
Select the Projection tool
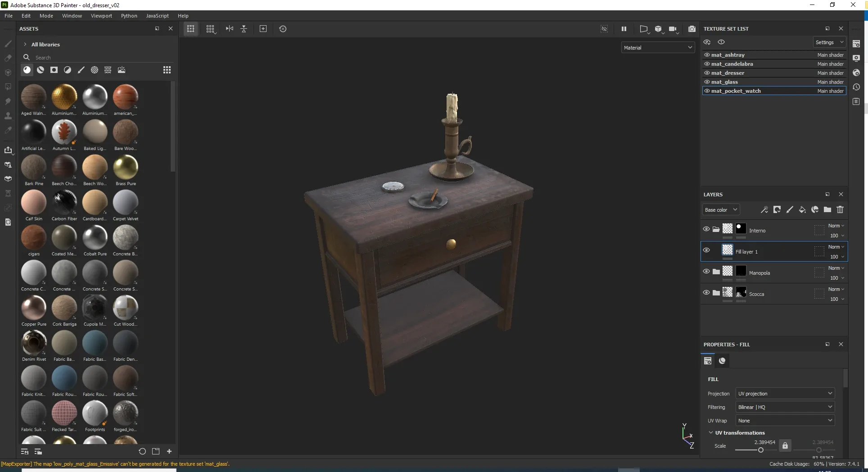8,73
